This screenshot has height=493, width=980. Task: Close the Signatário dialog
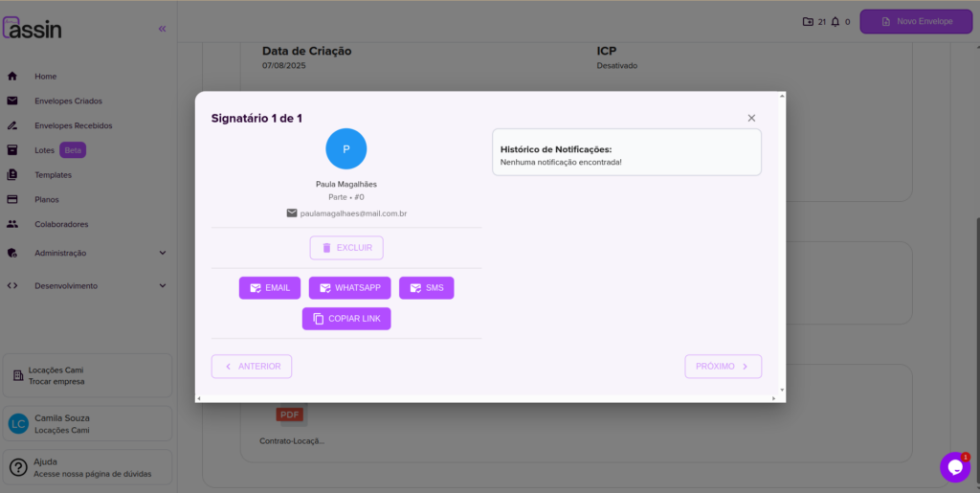[x=751, y=118]
